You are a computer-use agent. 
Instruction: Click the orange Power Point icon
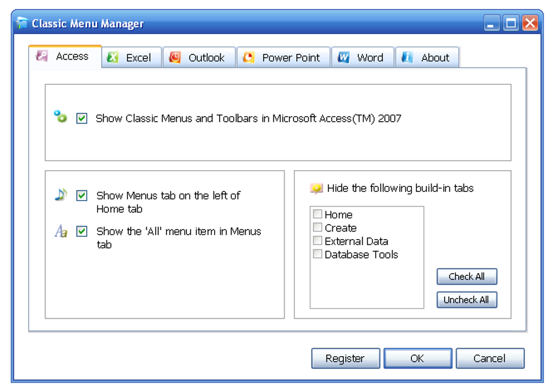pyautogui.click(x=249, y=57)
